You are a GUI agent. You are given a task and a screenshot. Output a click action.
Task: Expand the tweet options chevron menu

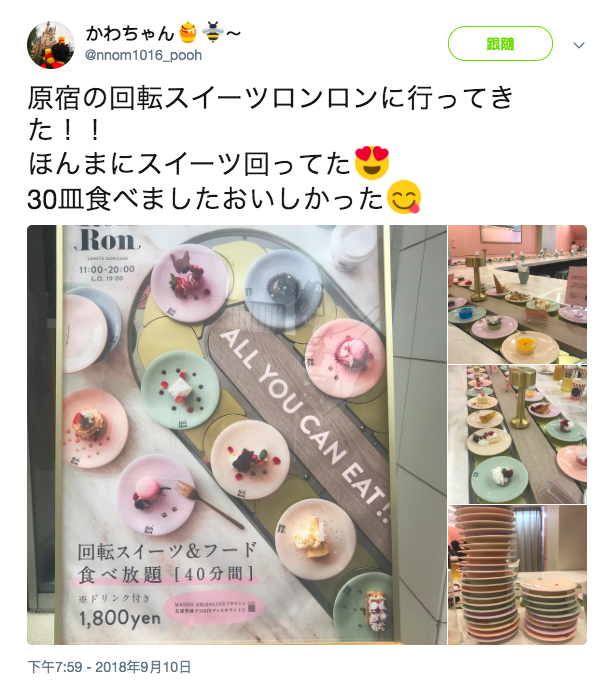[579, 45]
